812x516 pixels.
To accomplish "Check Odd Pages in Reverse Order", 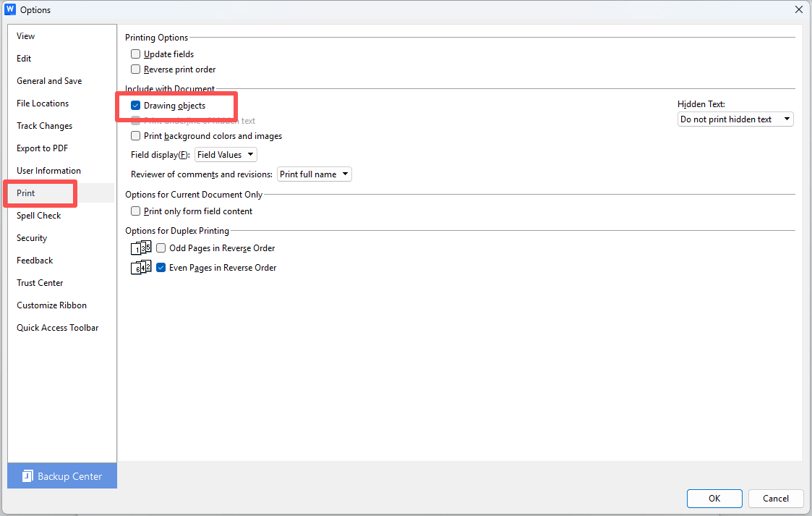I will (x=161, y=248).
